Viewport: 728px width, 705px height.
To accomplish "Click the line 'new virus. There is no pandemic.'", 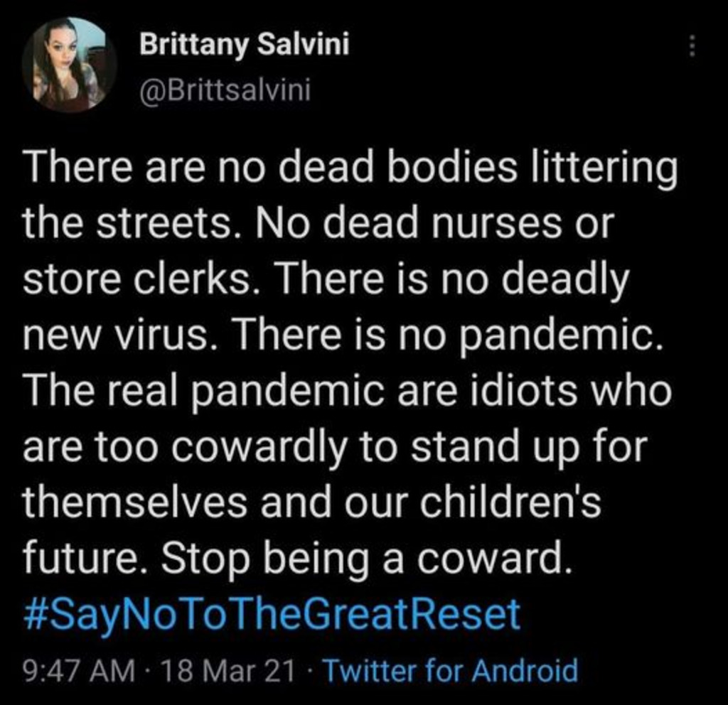I will point(343,336).
